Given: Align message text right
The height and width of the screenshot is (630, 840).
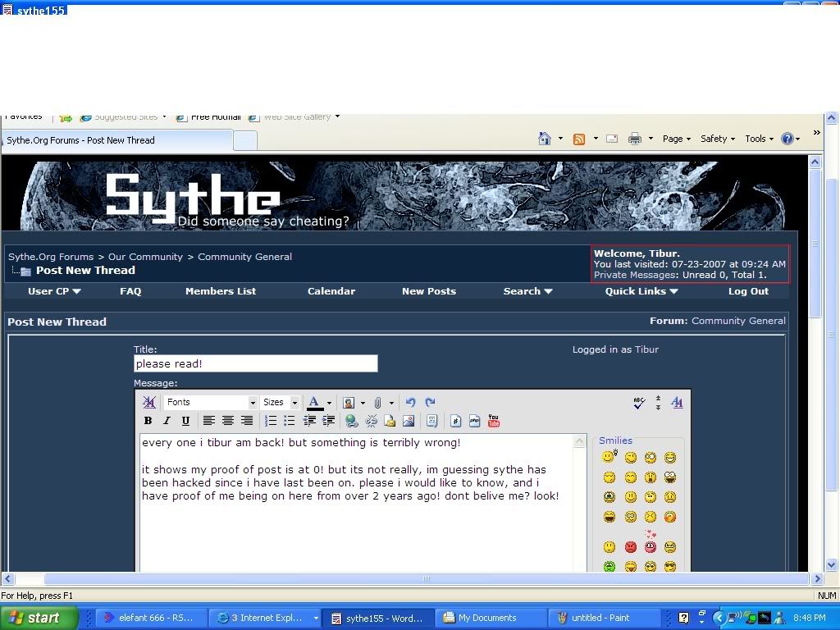Looking at the screenshot, I should pos(246,421).
